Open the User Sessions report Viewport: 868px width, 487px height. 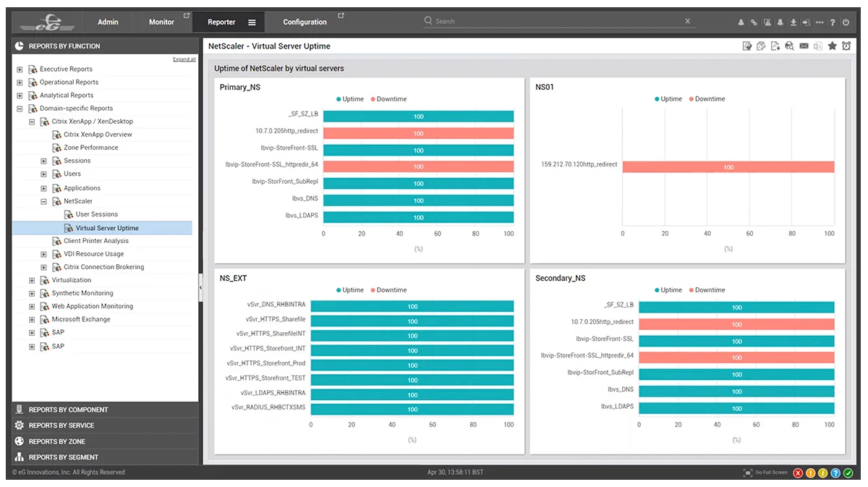click(97, 214)
